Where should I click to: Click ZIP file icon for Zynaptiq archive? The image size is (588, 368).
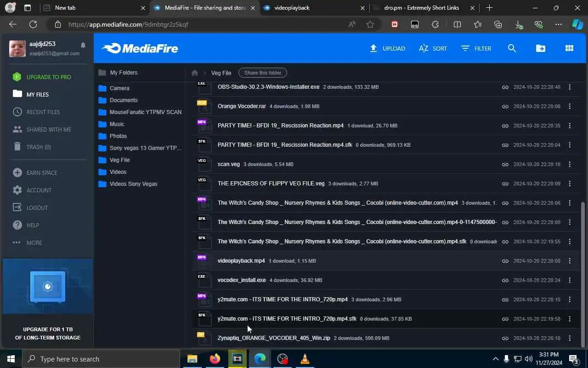tap(204, 338)
